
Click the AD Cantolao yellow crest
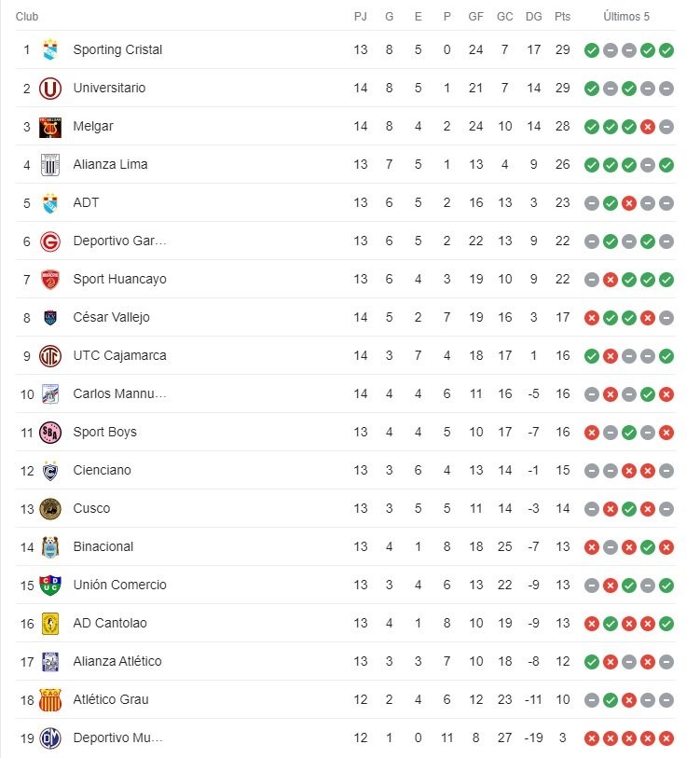click(50, 624)
